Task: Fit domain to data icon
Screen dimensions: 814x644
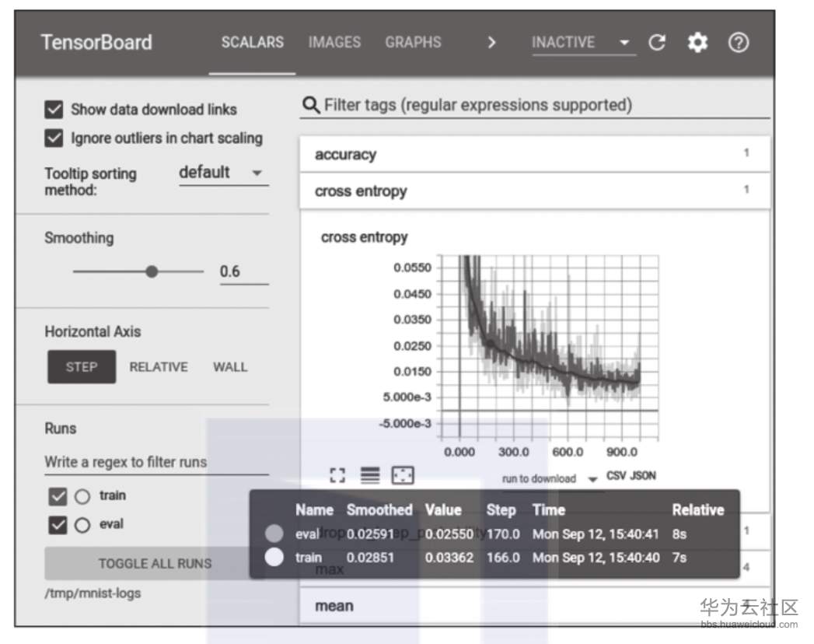Action: pos(402,474)
